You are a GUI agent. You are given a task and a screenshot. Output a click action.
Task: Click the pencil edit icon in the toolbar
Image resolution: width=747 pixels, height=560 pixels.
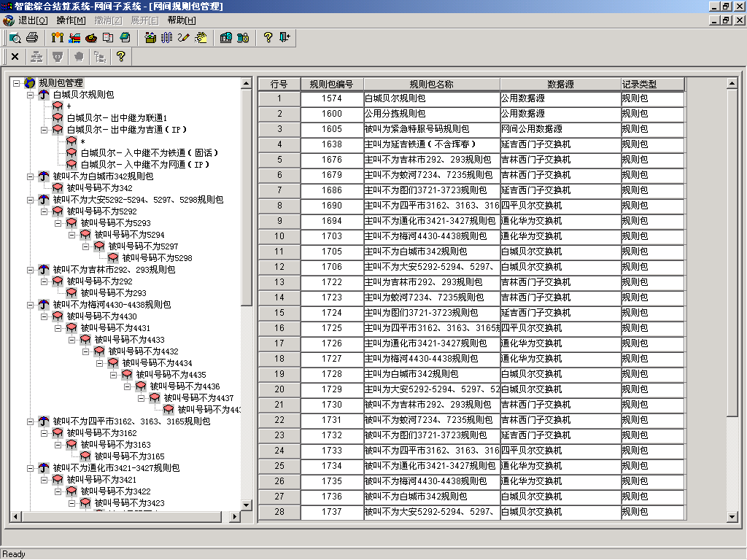[x=182, y=37]
